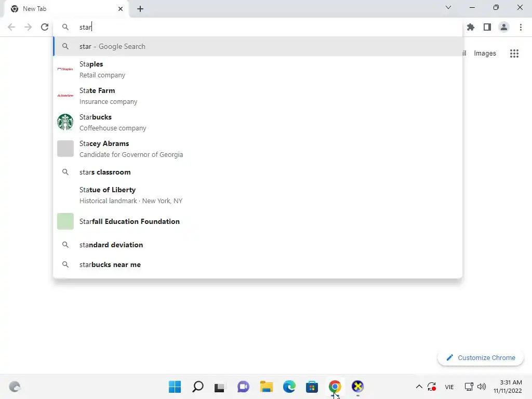Click the sync tray icon with red dot
Screen dimensions: 532x399
(432, 387)
